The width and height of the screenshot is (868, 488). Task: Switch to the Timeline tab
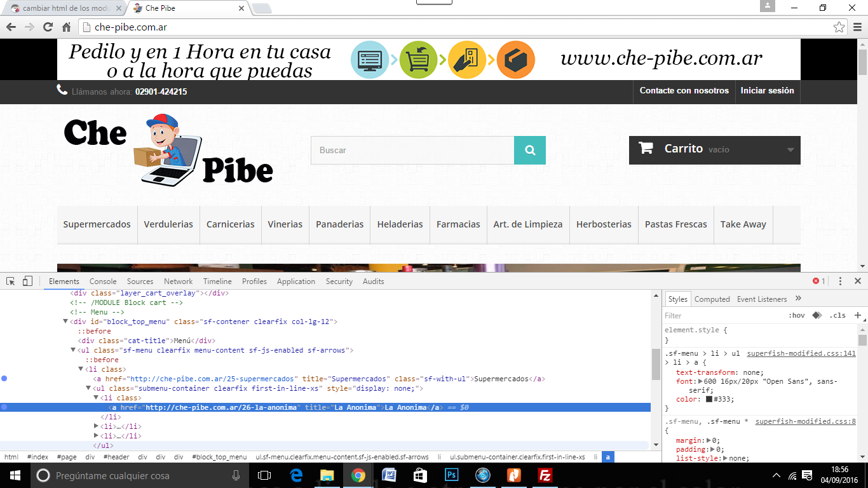(217, 281)
